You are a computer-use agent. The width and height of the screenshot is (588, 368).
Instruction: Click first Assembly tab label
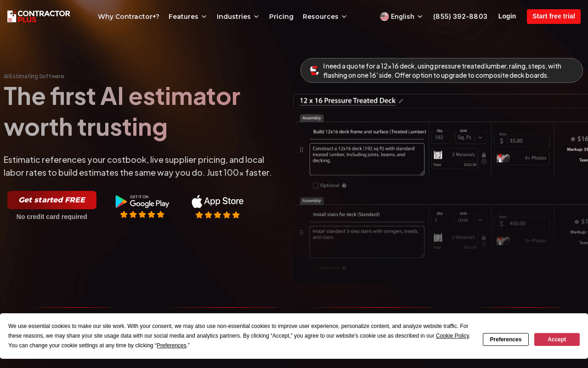pos(312,118)
